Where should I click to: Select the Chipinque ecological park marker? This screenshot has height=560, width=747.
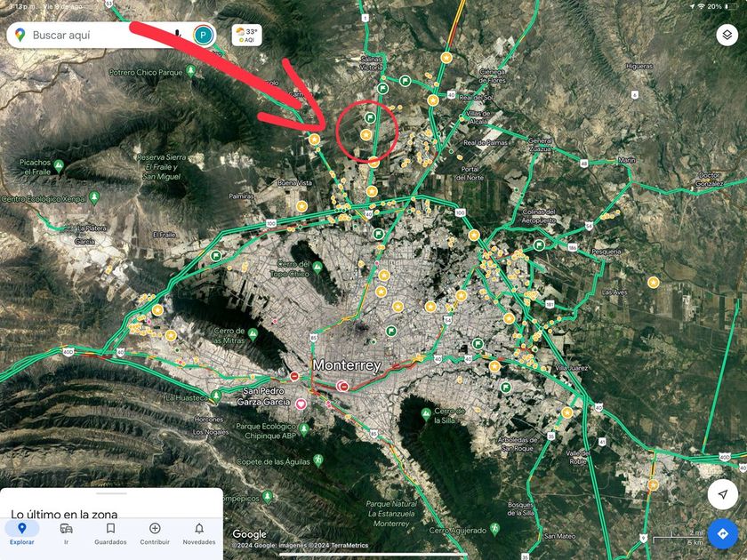pyautogui.click(x=303, y=429)
